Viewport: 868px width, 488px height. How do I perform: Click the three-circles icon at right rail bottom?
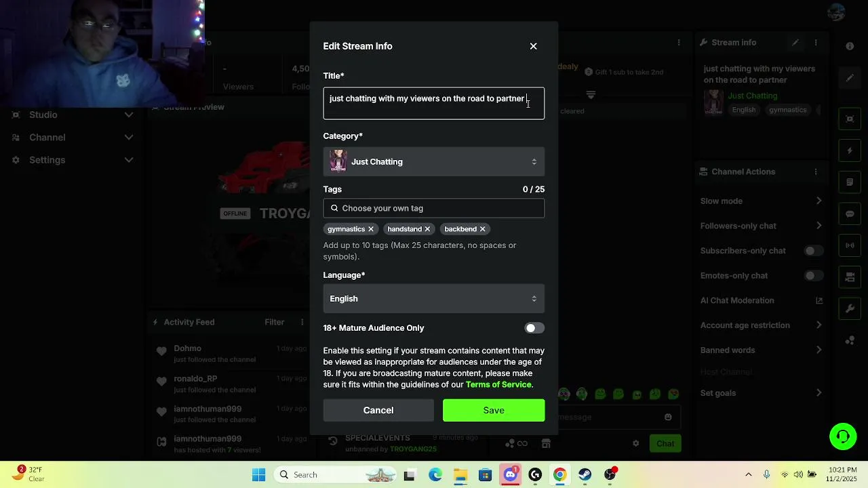pyautogui.click(x=850, y=340)
